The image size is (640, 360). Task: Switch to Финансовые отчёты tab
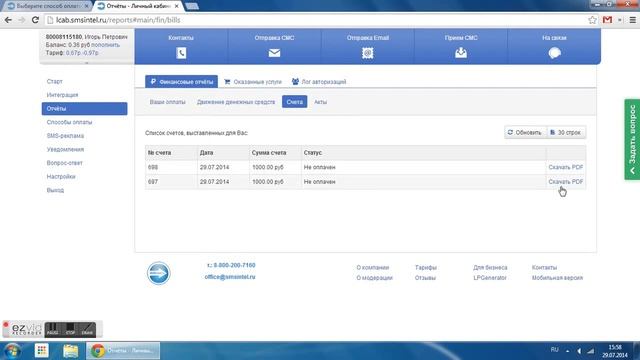[x=182, y=82]
